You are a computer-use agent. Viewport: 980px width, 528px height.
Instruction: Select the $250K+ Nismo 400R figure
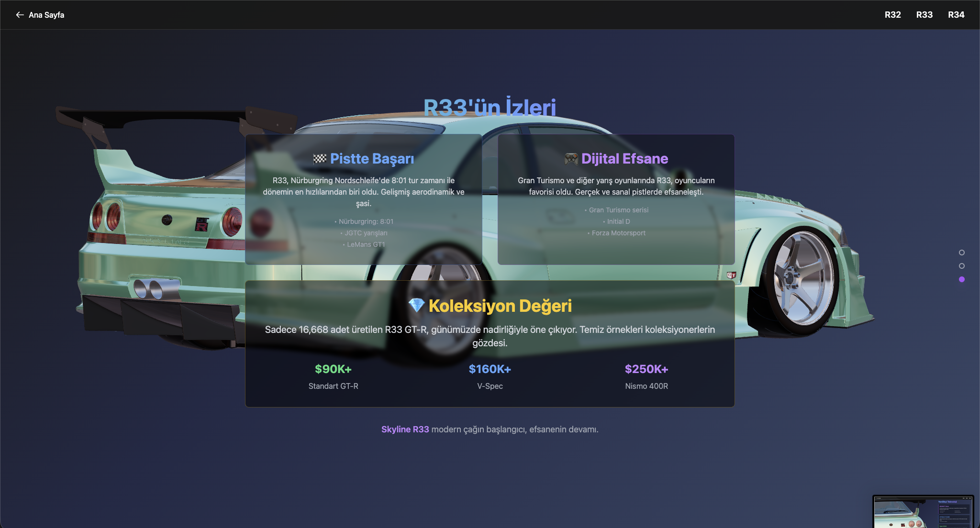click(x=646, y=369)
